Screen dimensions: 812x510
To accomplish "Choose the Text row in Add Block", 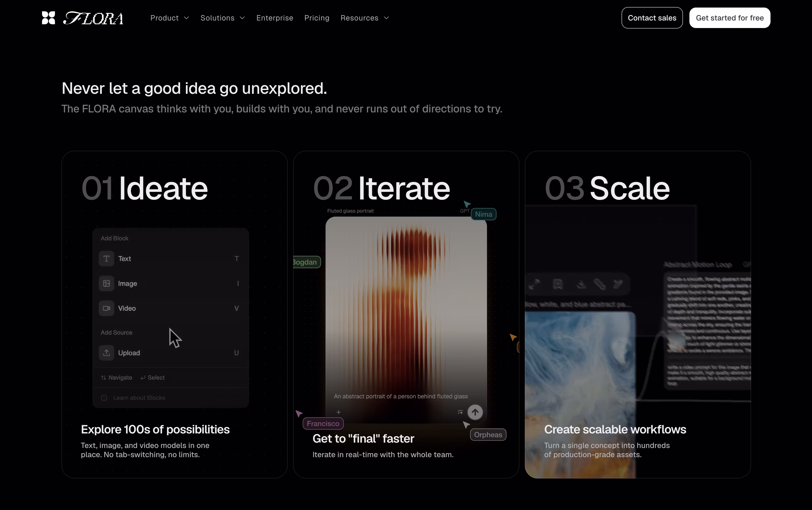I will (x=171, y=259).
